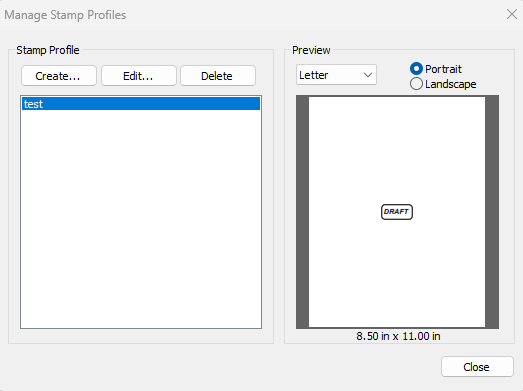The image size is (523, 391).
Task: Close the dialog with the Close button
Action: [477, 367]
